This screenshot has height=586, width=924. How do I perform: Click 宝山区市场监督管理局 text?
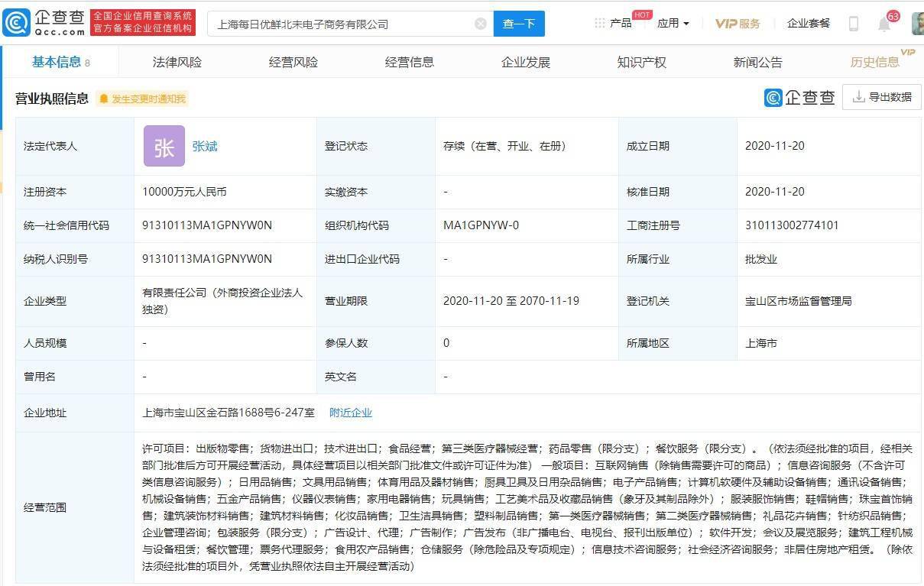click(799, 301)
